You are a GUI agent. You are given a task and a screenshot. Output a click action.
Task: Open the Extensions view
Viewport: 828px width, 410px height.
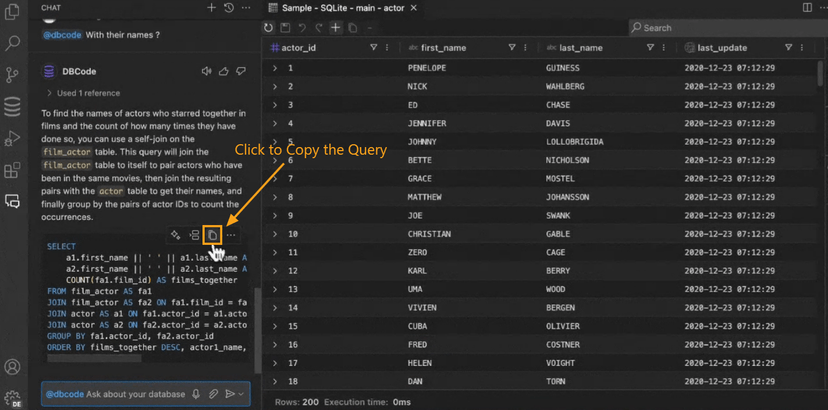[x=12, y=170]
